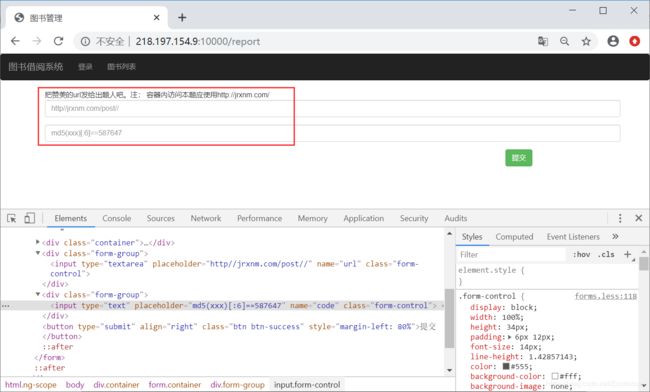The width and height of the screenshot is (650, 392).
Task: Reload the page with the refresh icon
Action: click(x=58, y=41)
